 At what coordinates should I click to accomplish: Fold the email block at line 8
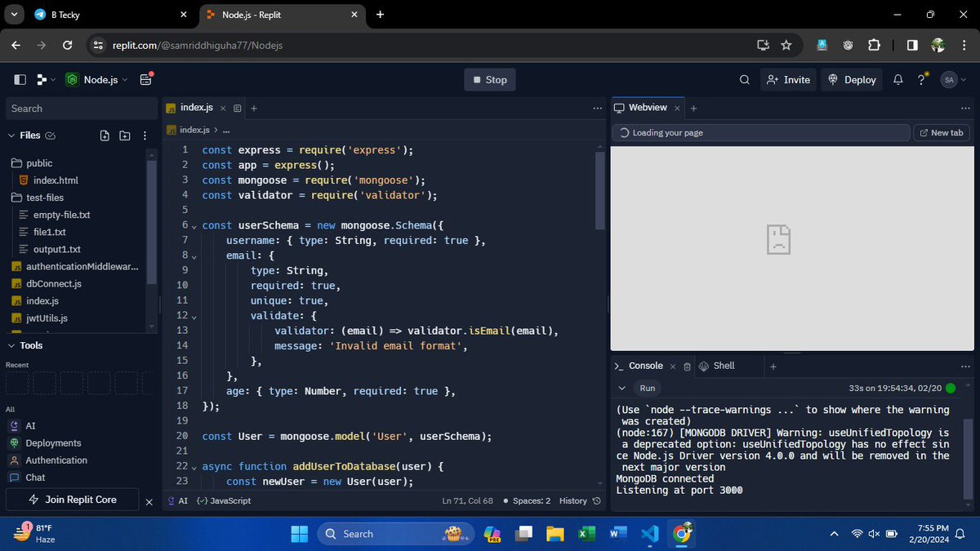click(194, 256)
